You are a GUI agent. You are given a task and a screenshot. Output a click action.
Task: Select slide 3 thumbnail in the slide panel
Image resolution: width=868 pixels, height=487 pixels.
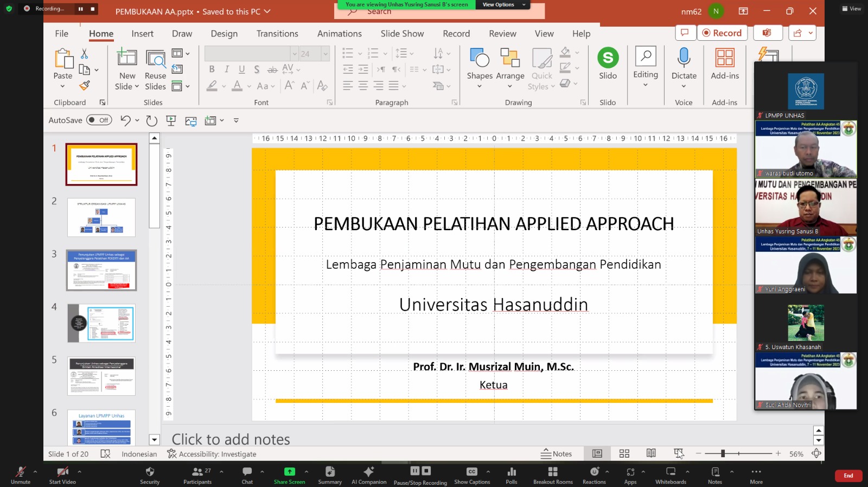click(x=101, y=270)
